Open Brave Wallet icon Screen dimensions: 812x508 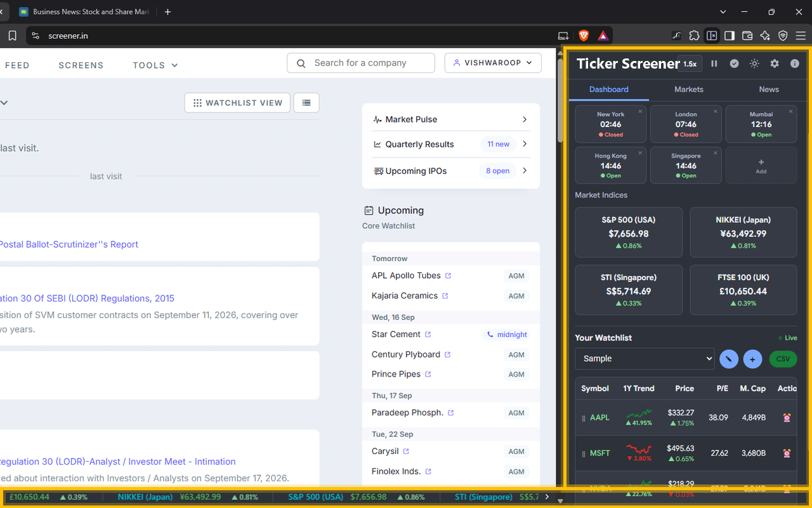click(748, 36)
